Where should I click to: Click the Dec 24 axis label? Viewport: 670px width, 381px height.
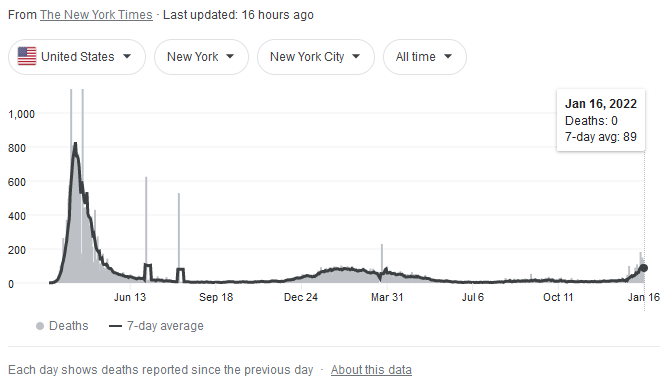point(301,297)
